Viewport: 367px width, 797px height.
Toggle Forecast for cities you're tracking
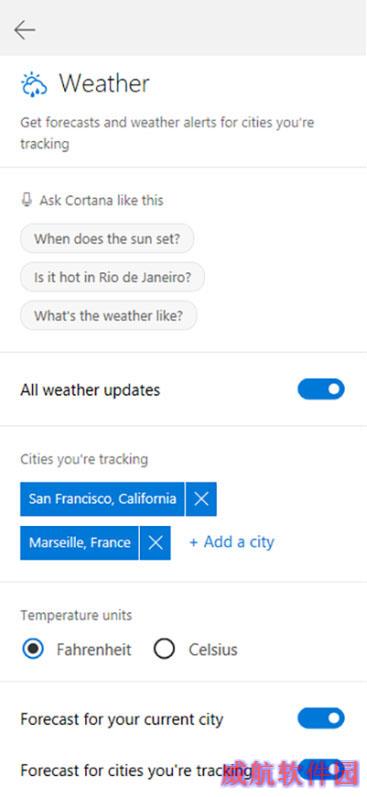321,769
